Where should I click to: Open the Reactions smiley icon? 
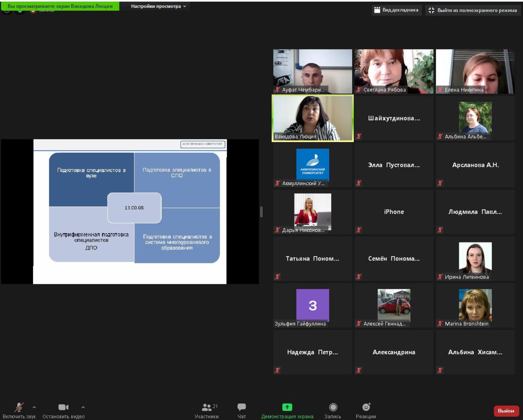(x=366, y=407)
